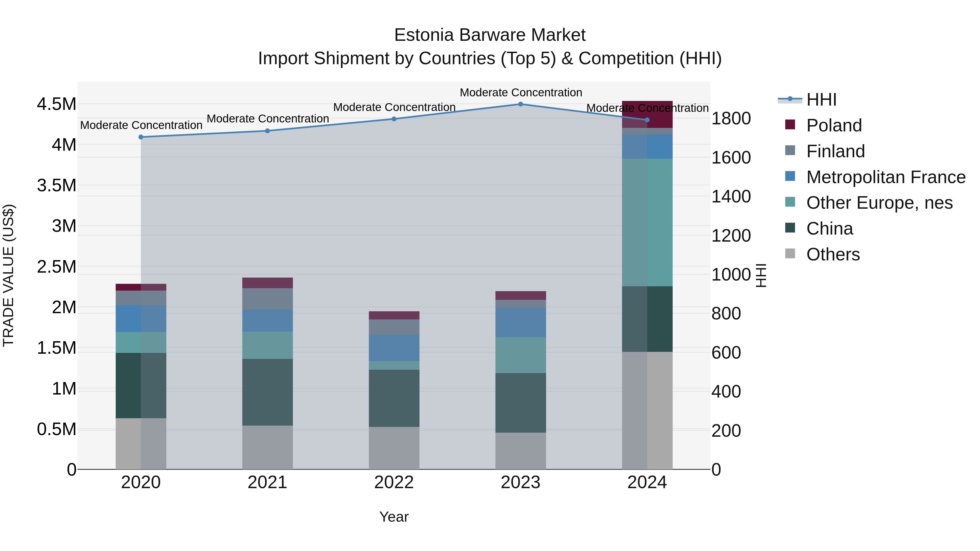Viewport: 980px width, 551px height.
Task: Click the Moderate Concentration label above 2022
Action: 394,107
